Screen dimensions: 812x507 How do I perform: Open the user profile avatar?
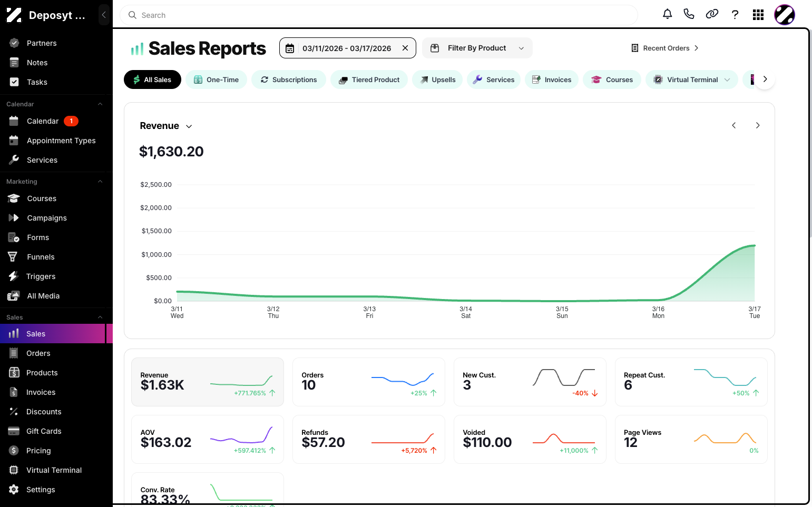784,15
